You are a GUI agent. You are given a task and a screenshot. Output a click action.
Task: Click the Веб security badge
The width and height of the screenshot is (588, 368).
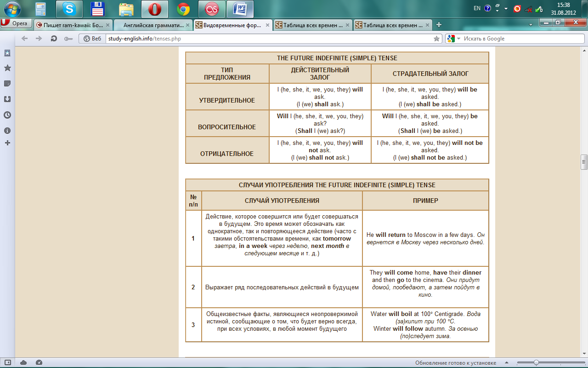pos(92,39)
